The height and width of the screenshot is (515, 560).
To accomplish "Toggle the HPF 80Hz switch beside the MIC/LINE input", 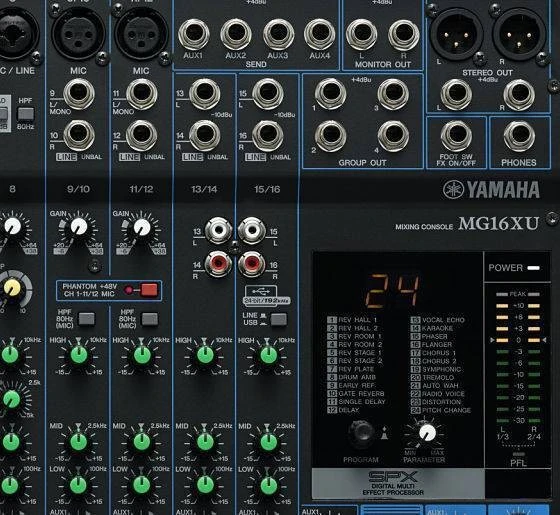I will tap(26, 114).
